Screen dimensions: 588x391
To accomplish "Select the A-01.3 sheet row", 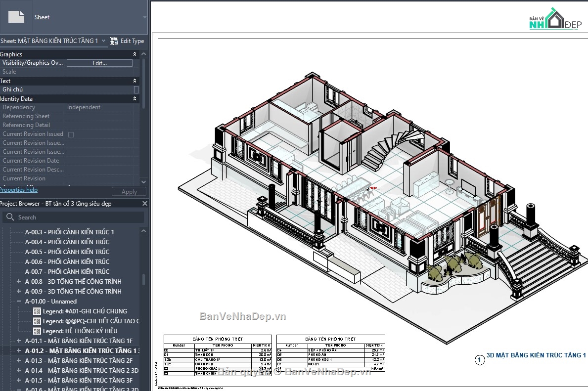I will [79, 360].
